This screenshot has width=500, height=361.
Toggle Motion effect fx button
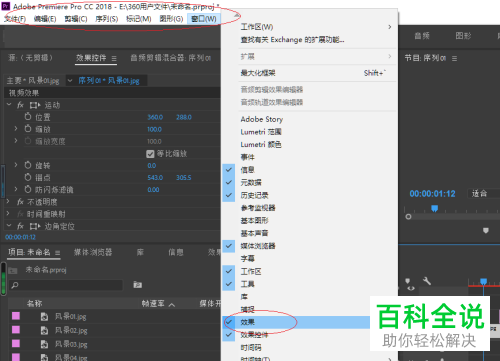(20, 105)
